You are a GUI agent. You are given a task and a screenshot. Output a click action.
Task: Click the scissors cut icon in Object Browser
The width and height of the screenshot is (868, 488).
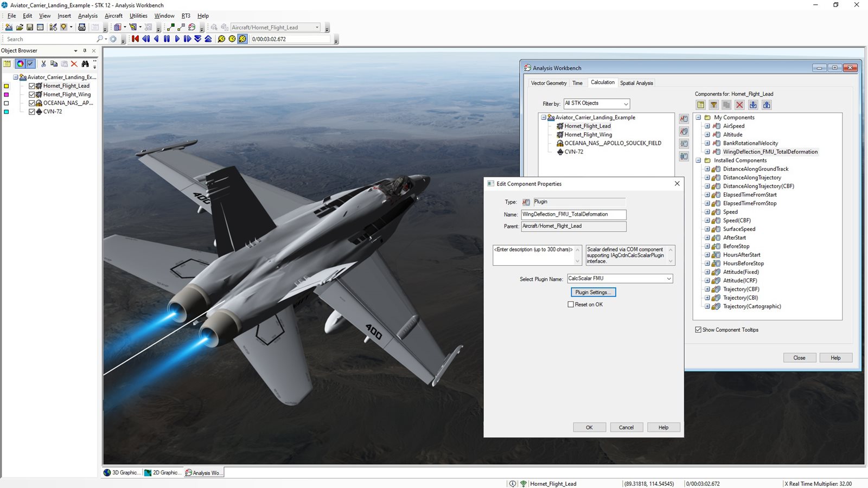click(x=43, y=64)
